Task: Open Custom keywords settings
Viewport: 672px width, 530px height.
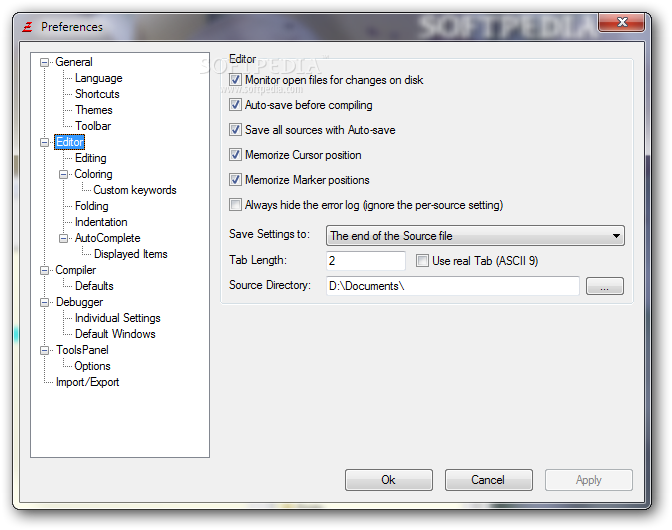Action: pyautogui.click(x=135, y=190)
